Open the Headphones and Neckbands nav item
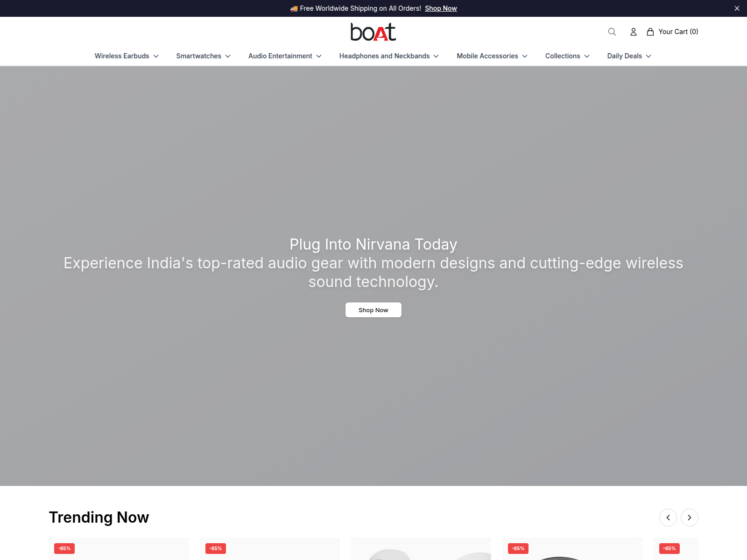747x560 pixels. point(384,56)
